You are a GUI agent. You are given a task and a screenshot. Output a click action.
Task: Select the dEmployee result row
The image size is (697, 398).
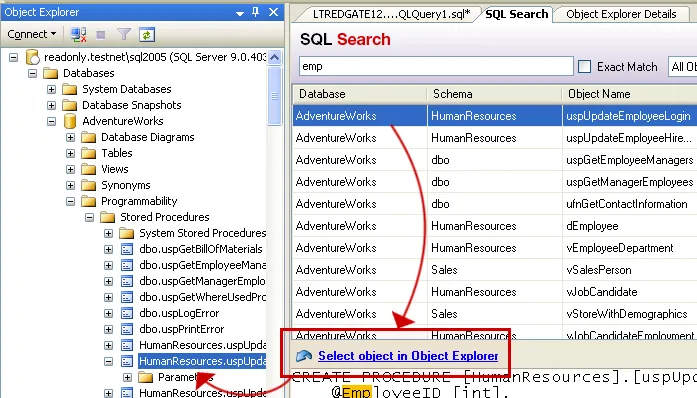pyautogui.click(x=495, y=226)
